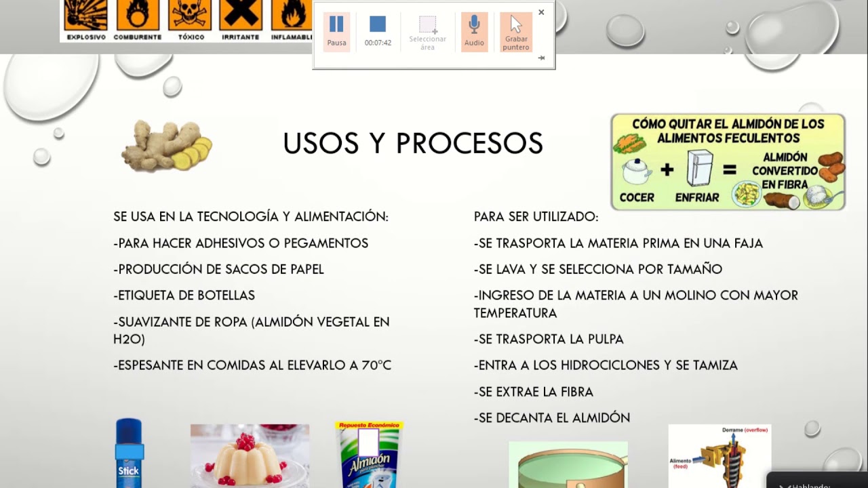Viewport: 868px width, 488px height.
Task: Click text 'Se decanta el almidón'
Action: [552, 418]
